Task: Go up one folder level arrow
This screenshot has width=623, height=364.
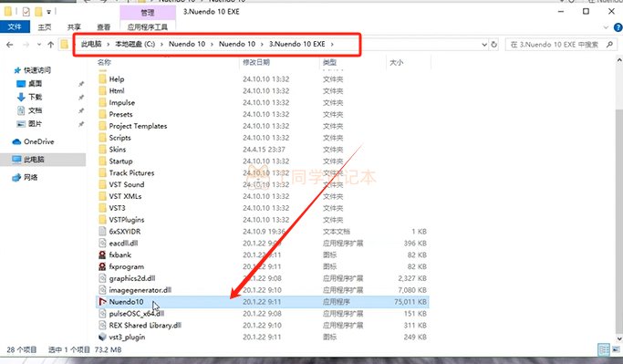Action: pyautogui.click(x=50, y=45)
